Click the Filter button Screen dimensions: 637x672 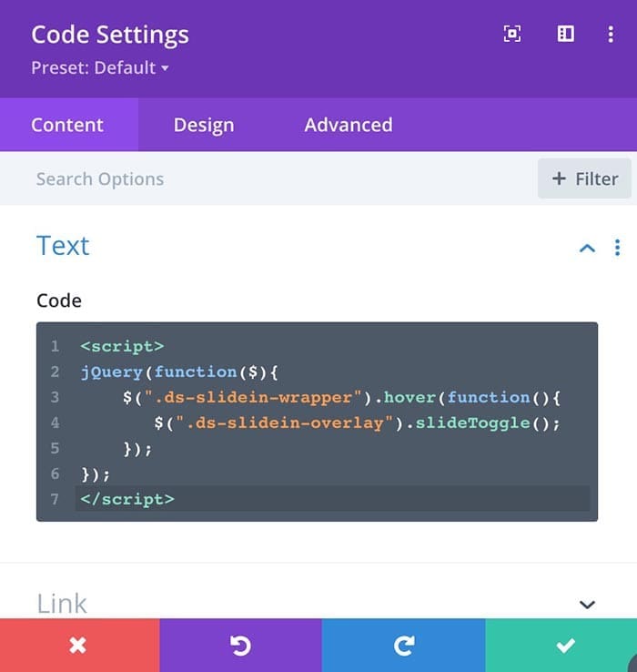(584, 178)
